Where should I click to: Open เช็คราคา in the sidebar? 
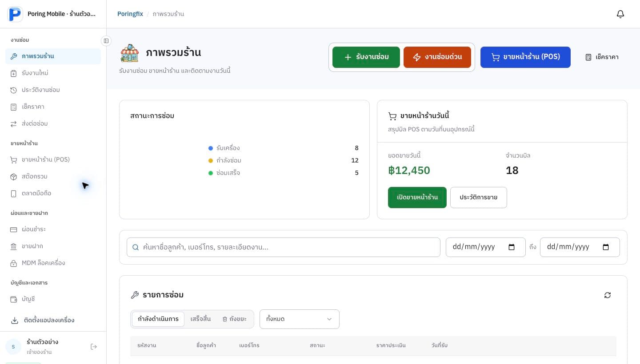pyautogui.click(x=53, y=107)
